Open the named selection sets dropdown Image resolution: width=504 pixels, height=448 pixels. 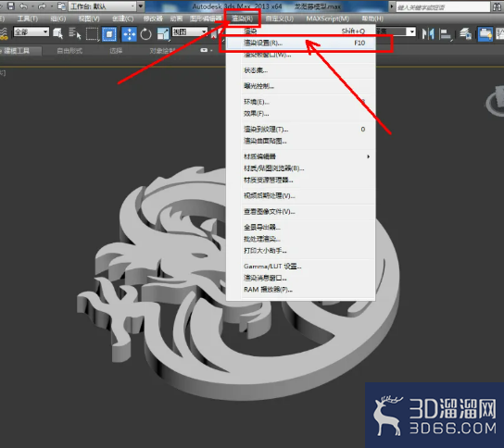point(396,31)
